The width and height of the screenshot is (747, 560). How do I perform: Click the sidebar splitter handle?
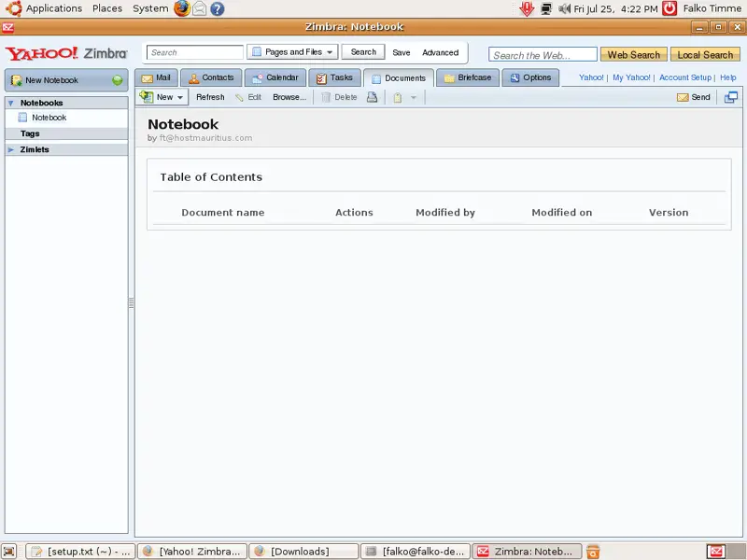coord(131,302)
